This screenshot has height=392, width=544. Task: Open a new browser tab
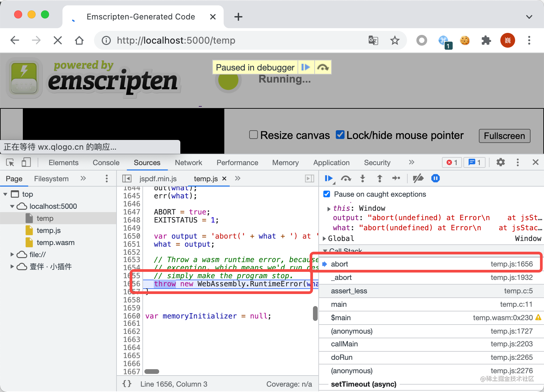coord(238,17)
